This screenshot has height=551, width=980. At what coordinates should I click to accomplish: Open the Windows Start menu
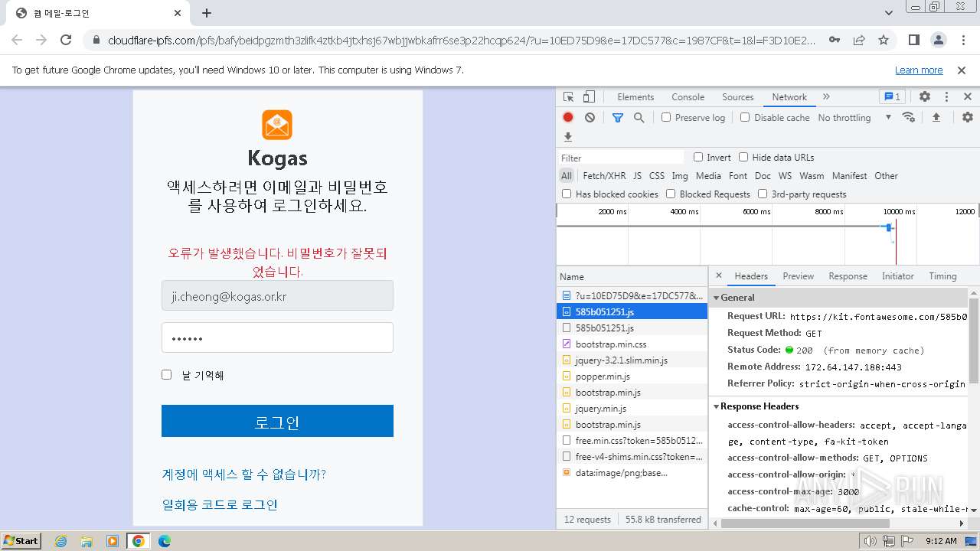(21, 541)
